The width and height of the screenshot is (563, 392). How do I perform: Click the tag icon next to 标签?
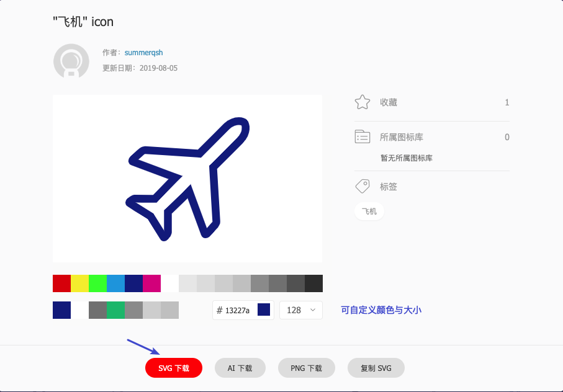[362, 186]
